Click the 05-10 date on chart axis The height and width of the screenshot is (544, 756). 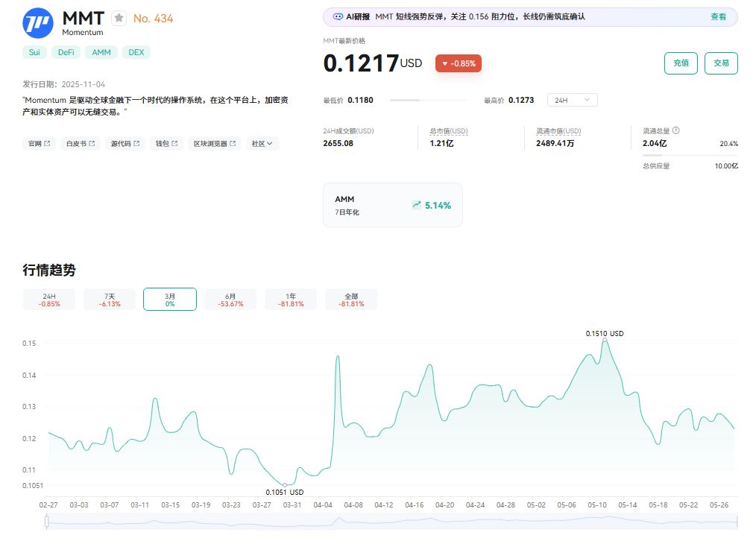(x=597, y=505)
